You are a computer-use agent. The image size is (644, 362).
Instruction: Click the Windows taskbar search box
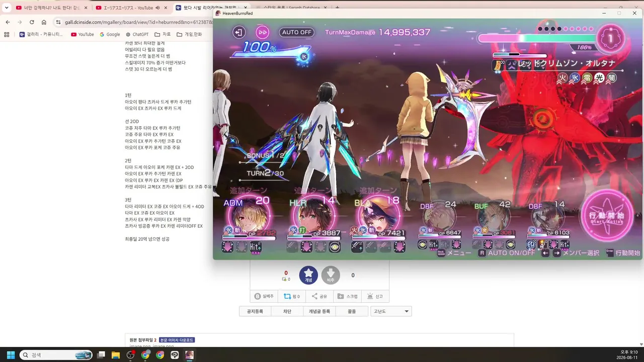pos(56,355)
